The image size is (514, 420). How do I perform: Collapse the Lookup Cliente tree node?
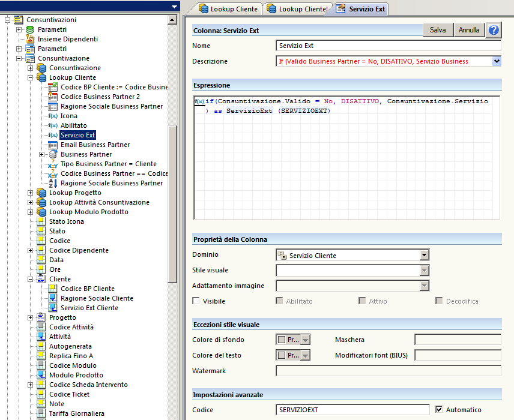31,77
